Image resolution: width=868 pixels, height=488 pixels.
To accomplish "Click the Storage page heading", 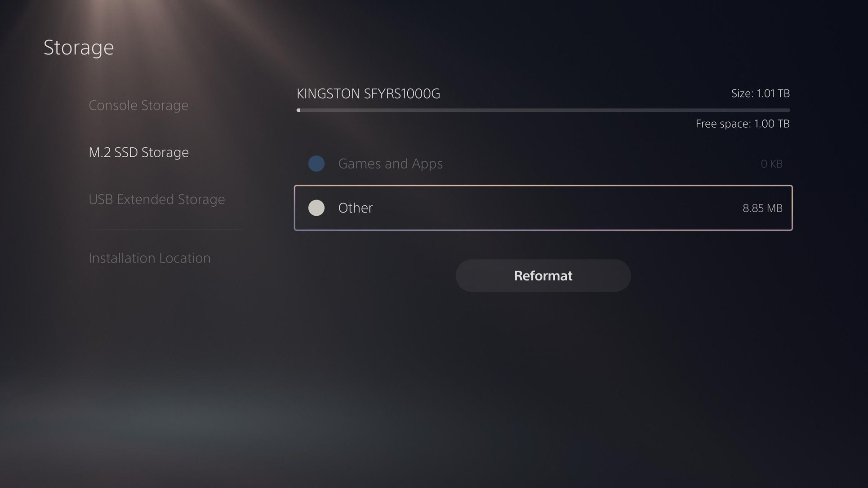I will [x=79, y=47].
